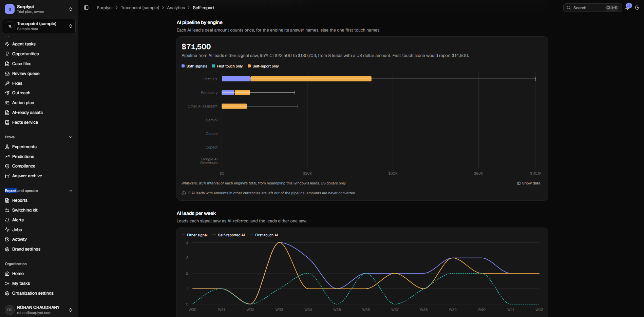The width and height of the screenshot is (644, 317).
Task: Click Other AI assistant orange bar
Action: (234, 106)
